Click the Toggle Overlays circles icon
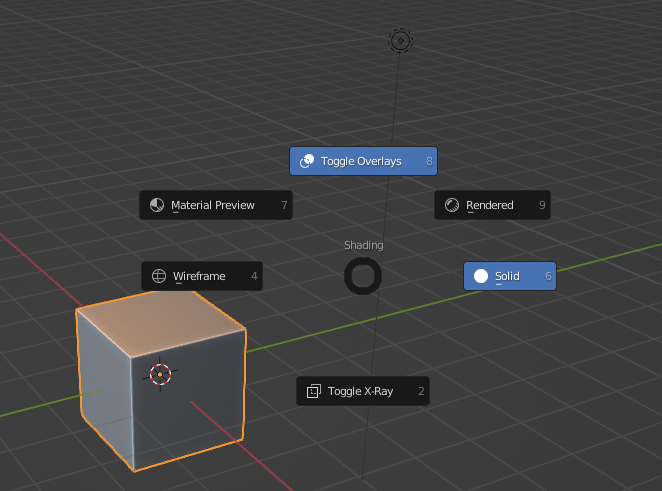This screenshot has width=662, height=491. 307,161
